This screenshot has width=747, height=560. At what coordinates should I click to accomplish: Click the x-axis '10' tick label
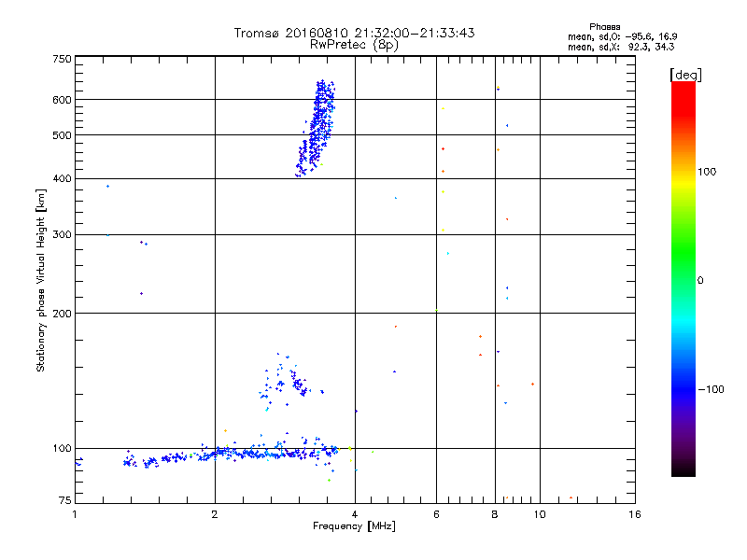540,514
